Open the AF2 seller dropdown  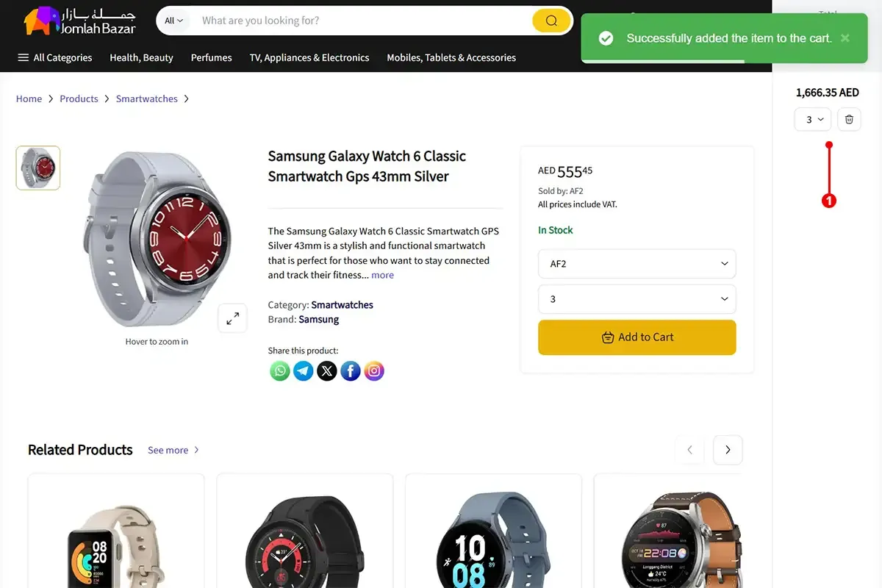(637, 264)
